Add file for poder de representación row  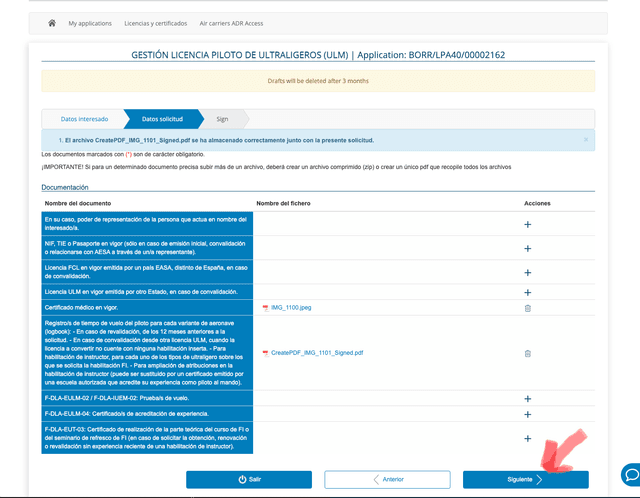click(x=527, y=225)
